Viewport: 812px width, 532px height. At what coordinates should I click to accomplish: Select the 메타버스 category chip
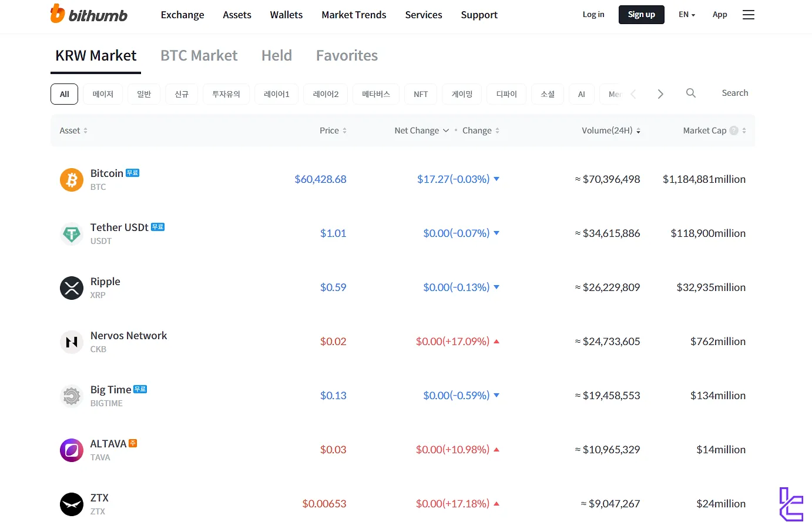(376, 94)
